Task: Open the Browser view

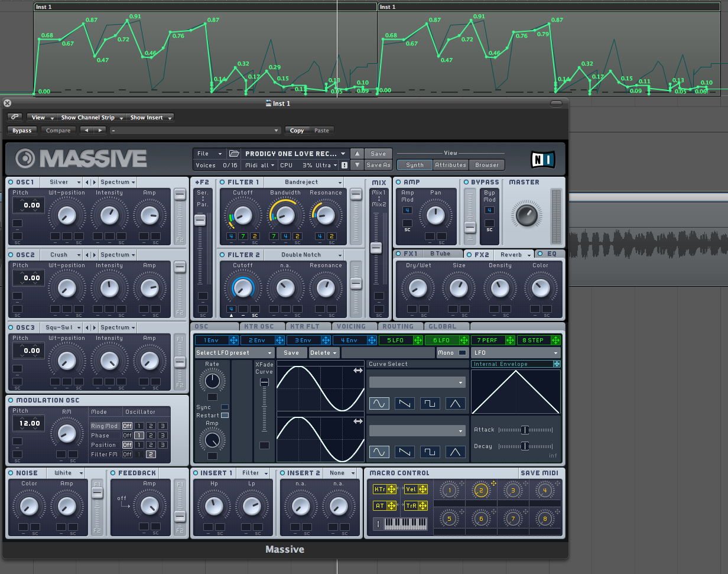Action: (487, 165)
